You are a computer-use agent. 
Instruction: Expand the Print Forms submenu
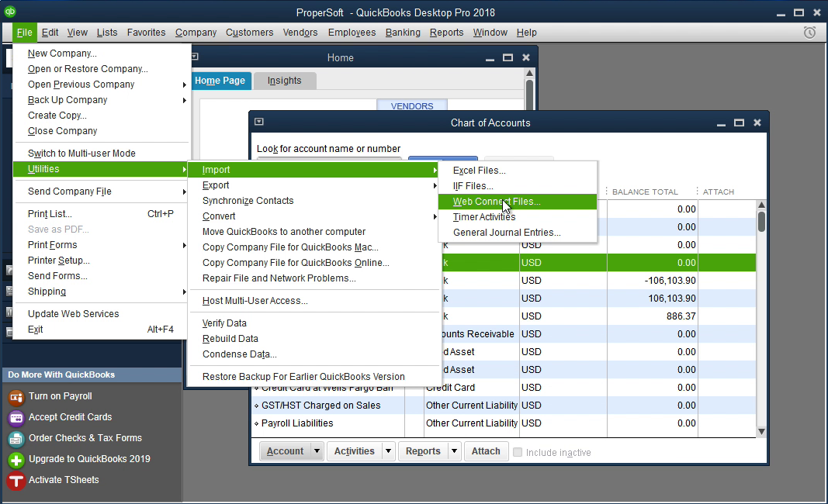(184, 245)
